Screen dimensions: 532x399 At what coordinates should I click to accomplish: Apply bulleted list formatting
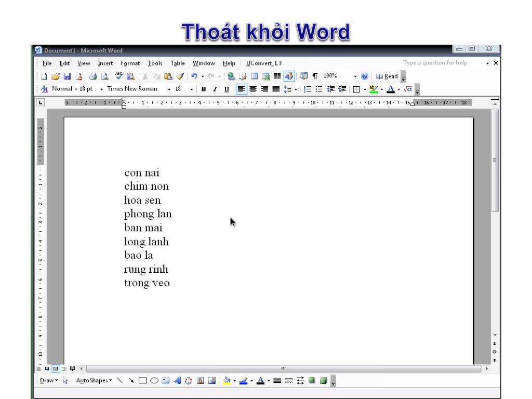point(319,89)
